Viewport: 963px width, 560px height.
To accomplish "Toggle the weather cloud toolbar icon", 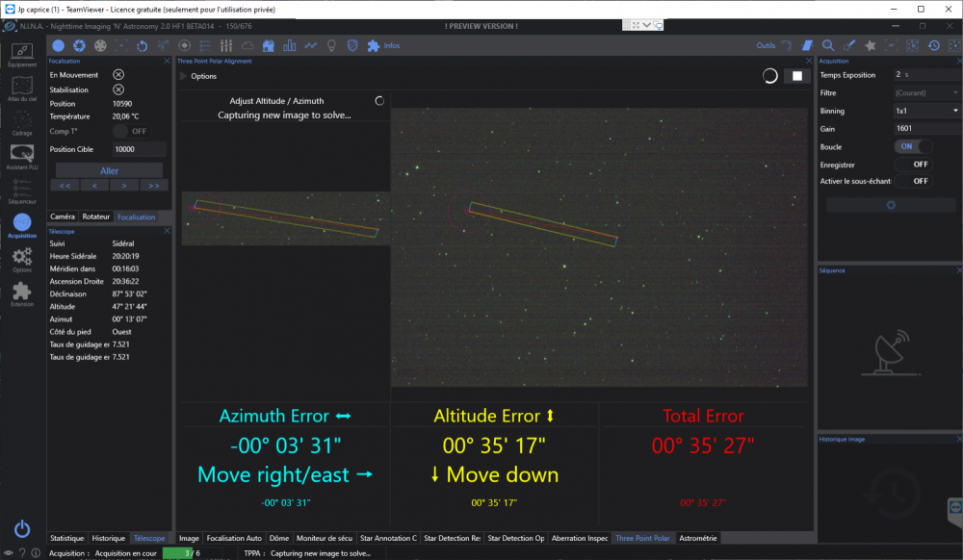I will point(247,45).
